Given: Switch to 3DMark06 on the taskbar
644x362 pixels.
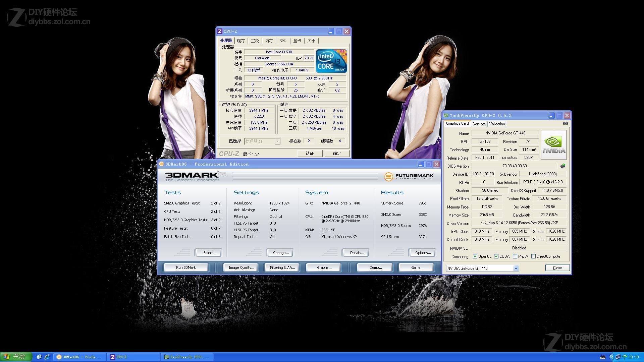Looking at the screenshot, I should pyautogui.click(x=79, y=357).
